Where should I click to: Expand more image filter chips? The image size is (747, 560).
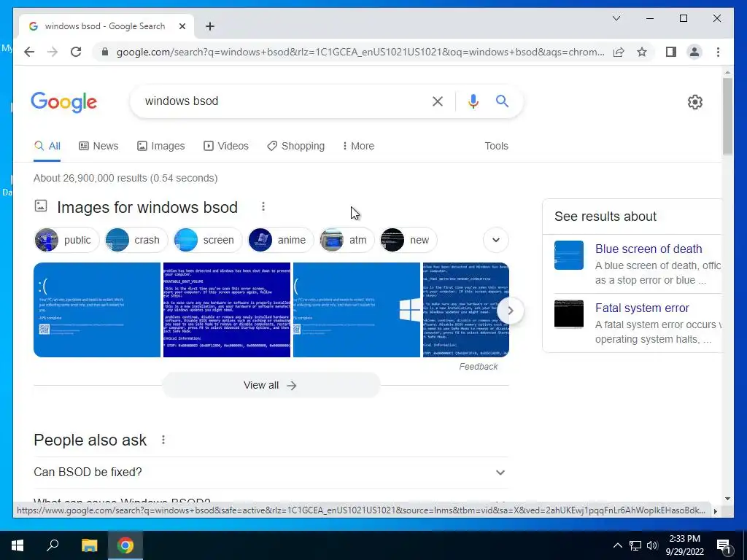click(x=496, y=240)
